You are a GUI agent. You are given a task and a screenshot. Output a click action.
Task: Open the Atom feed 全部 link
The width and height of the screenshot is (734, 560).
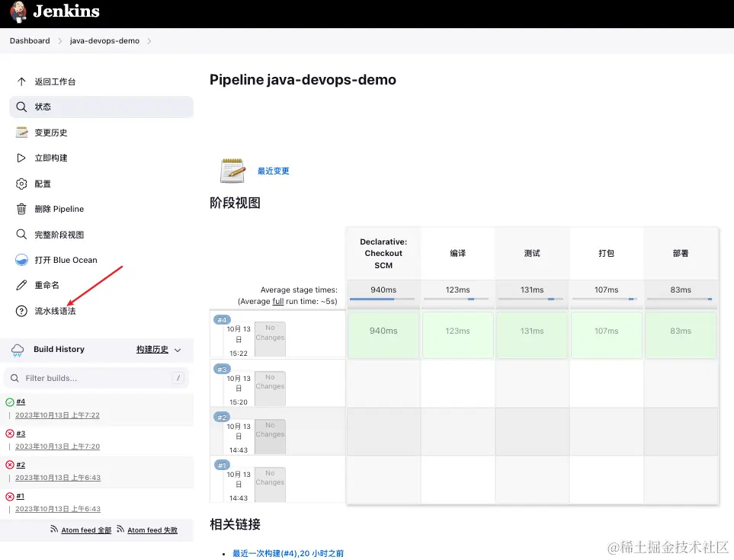pyautogui.click(x=86, y=530)
